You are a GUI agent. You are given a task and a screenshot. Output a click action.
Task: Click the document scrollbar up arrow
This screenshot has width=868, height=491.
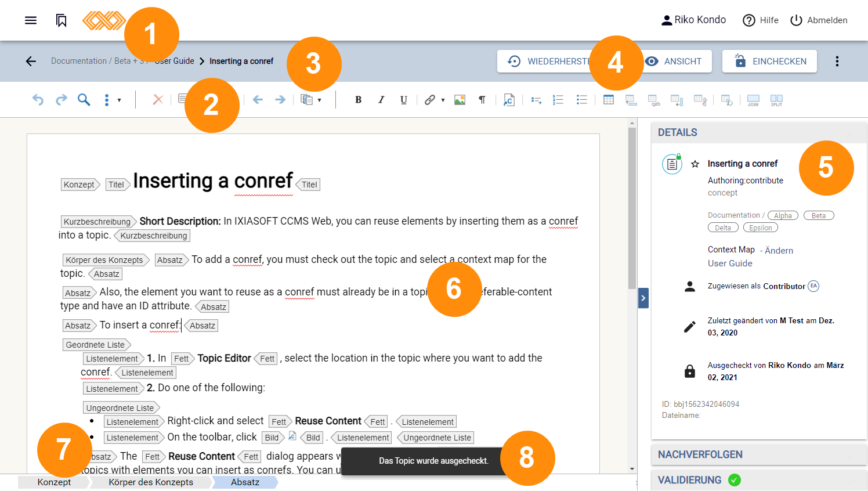632,123
